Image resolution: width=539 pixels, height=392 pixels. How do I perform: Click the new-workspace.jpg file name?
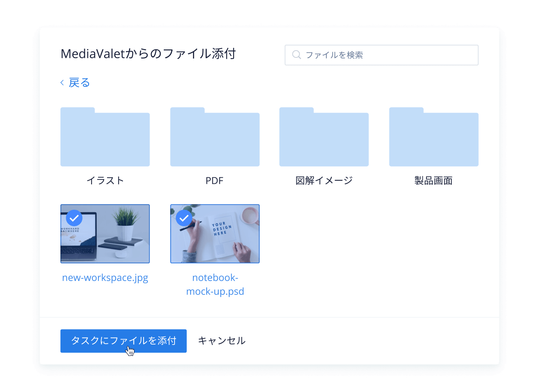pos(105,278)
